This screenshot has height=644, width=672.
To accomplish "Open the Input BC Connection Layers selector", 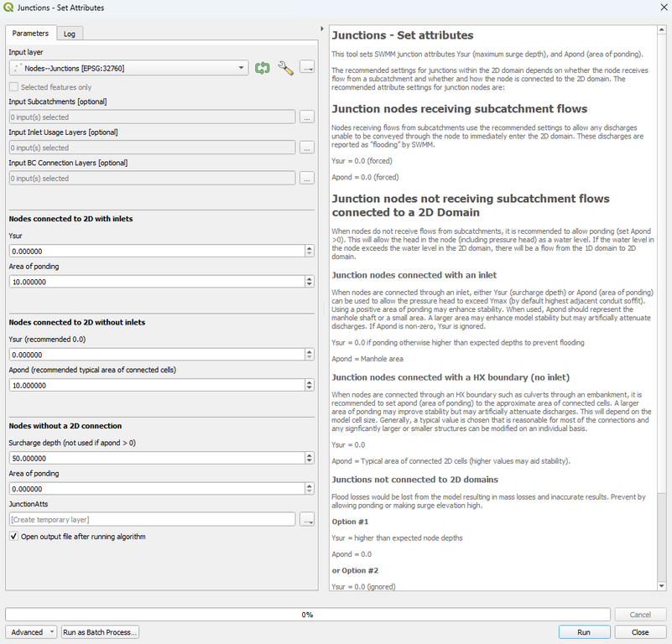I will pyautogui.click(x=307, y=178).
